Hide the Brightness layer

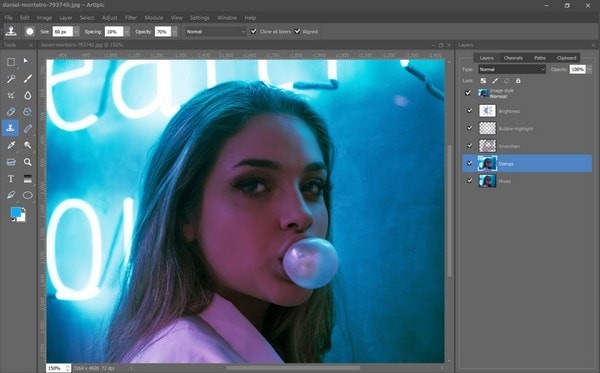470,111
